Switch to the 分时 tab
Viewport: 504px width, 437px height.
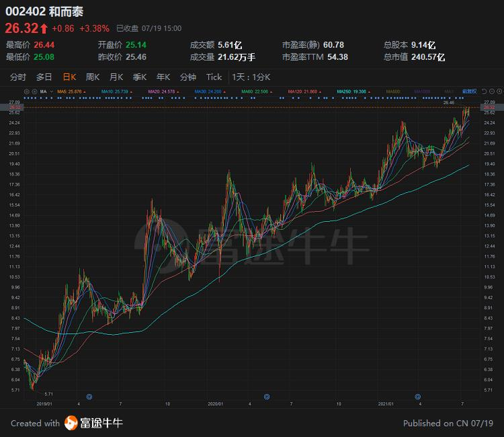pyautogui.click(x=18, y=77)
